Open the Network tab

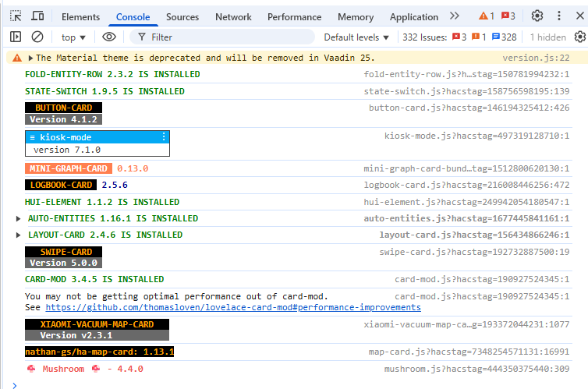(x=233, y=17)
